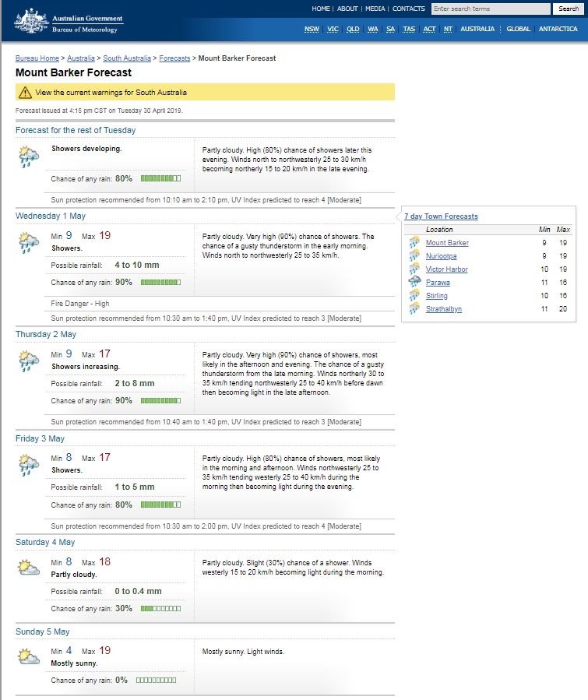Click the warning triangle icon in yellow banner
Image resolution: width=588 pixels, height=700 pixels.
pyautogui.click(x=26, y=92)
